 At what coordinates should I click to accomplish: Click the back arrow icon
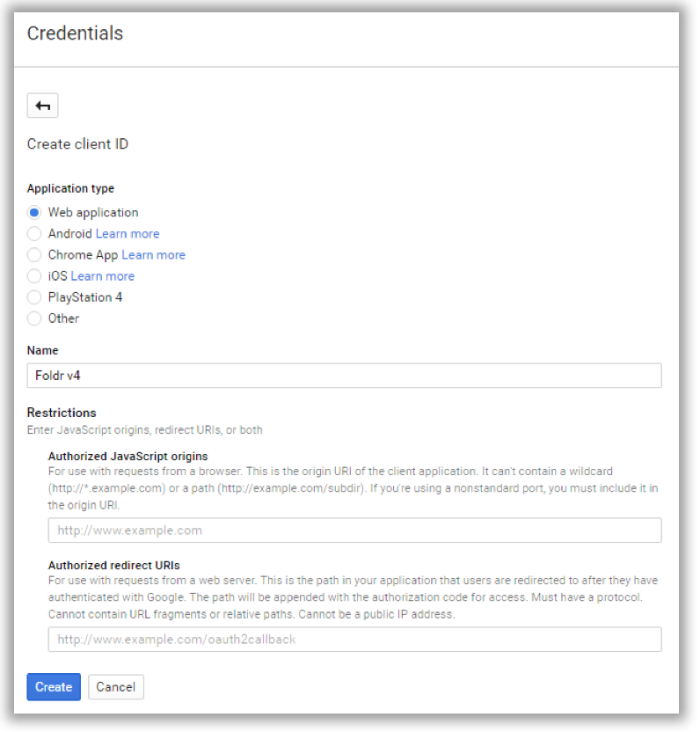pos(42,105)
